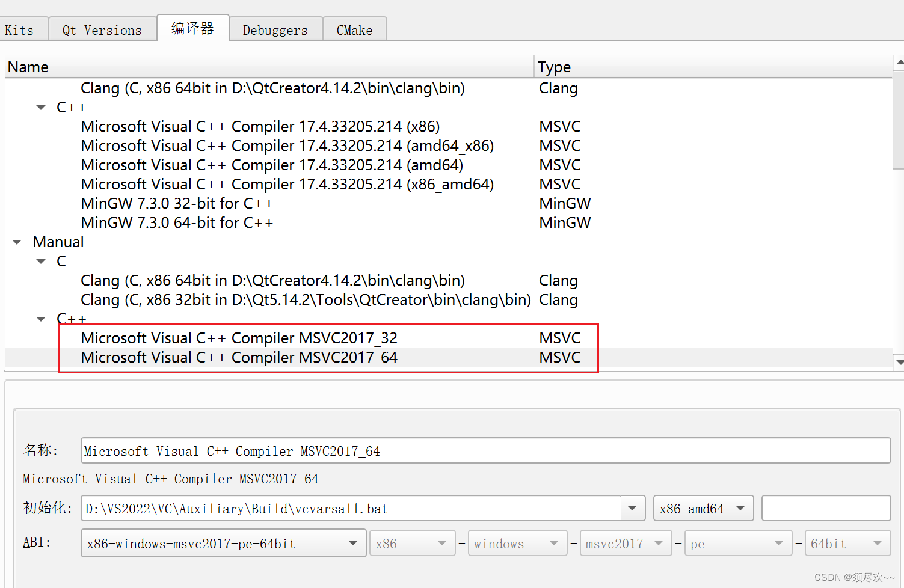
Task: Switch to the CMake tab
Action: (354, 30)
